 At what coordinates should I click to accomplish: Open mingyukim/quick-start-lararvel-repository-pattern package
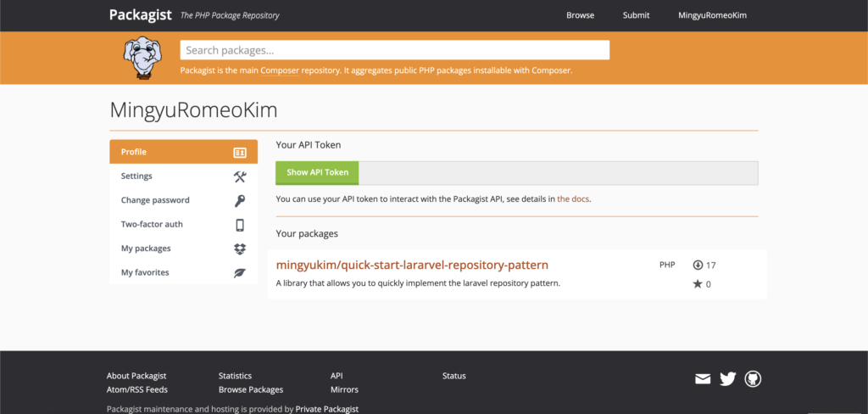[x=413, y=265]
